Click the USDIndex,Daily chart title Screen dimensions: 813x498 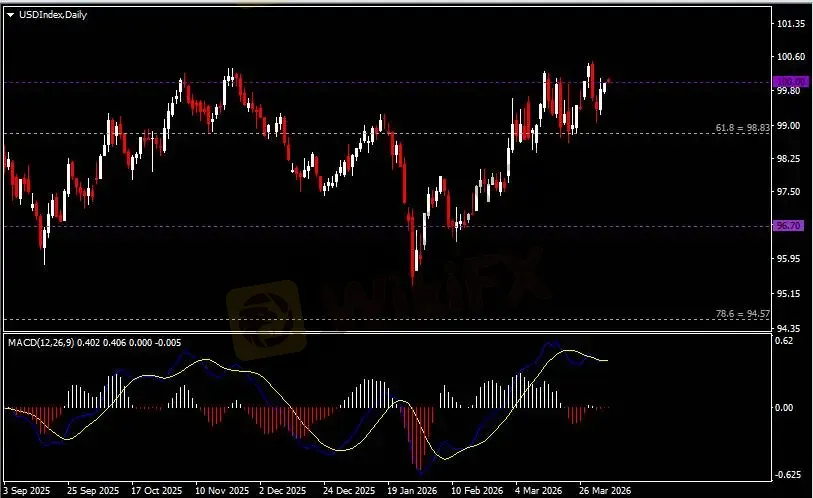49,14
